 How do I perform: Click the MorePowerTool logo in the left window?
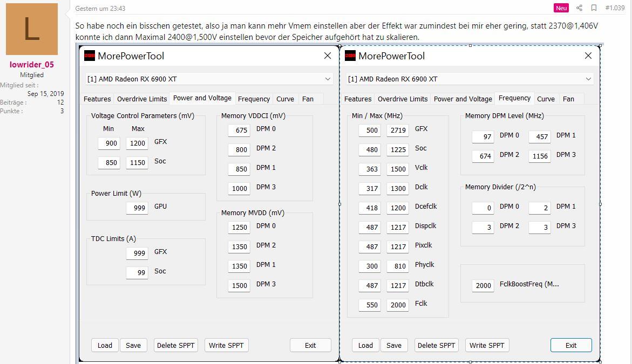(90, 56)
